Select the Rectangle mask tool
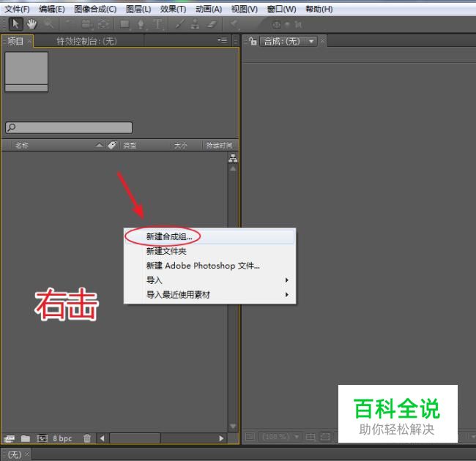 tap(124, 24)
